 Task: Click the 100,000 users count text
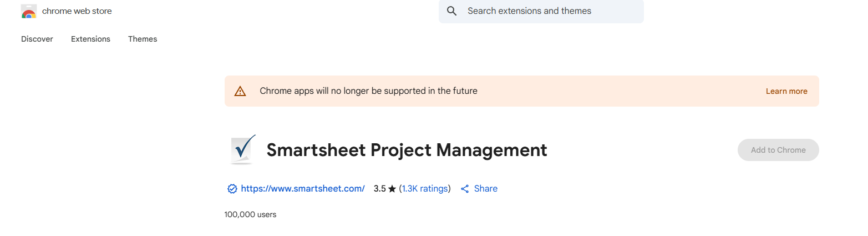click(x=250, y=214)
